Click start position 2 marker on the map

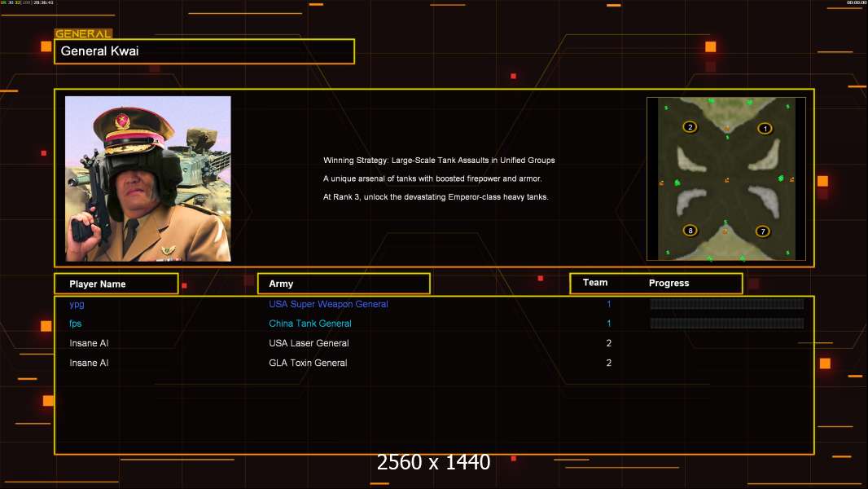(x=690, y=127)
